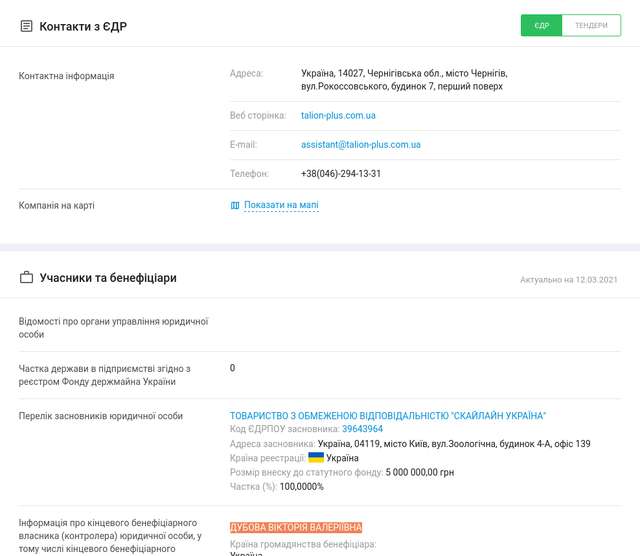Click the statutory fund amount 5 000 000,00 грн
Screen dimensions: 640x556
[420, 472]
